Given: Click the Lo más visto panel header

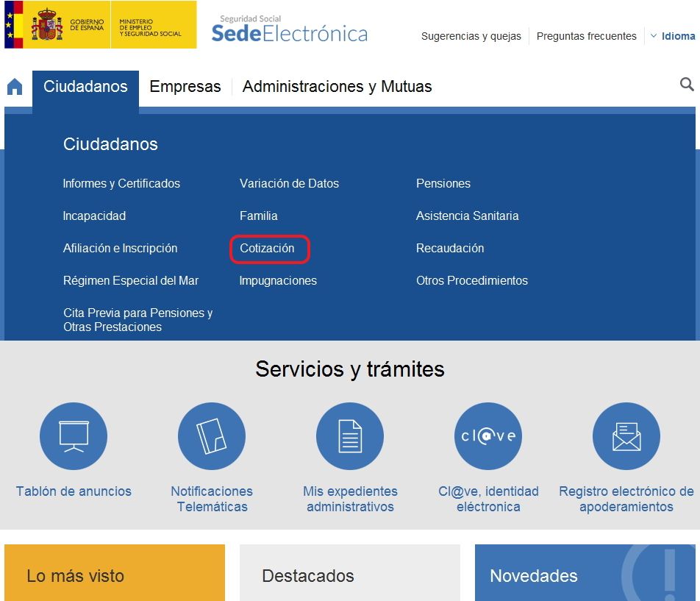Looking at the screenshot, I should click(x=74, y=576).
